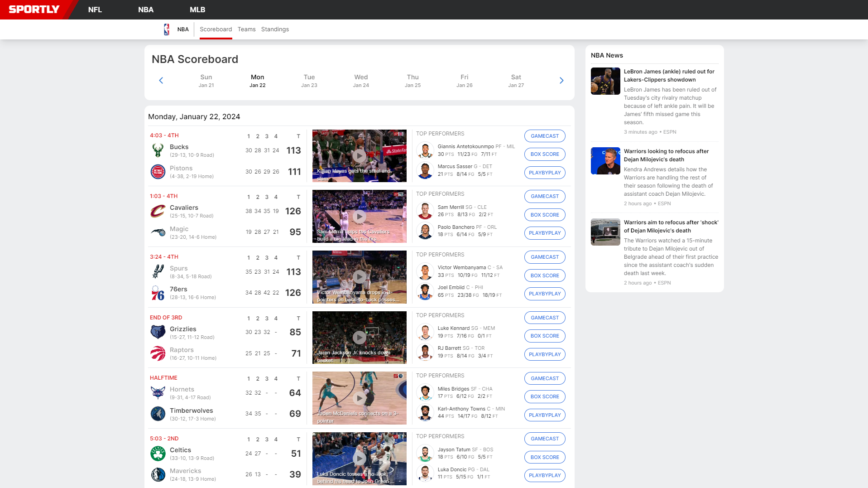Open the Spurs team logo

click(158, 272)
